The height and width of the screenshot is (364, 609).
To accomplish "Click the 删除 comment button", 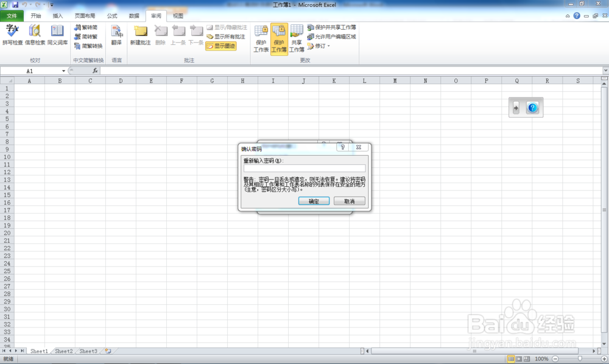I will [160, 35].
